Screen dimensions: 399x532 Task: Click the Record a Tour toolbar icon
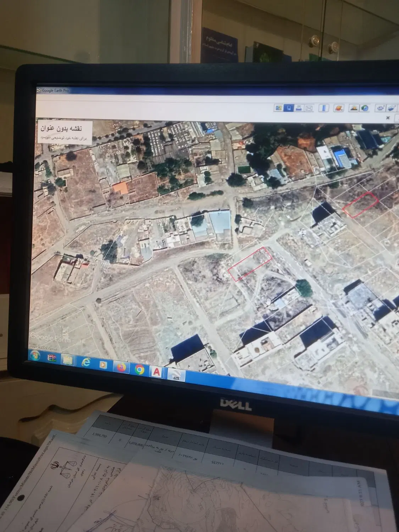coord(381,108)
